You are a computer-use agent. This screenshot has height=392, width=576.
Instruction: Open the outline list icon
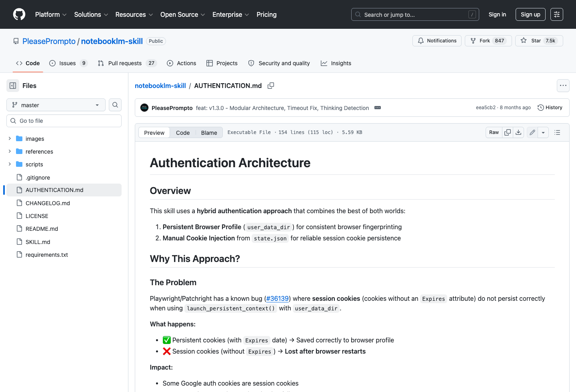coord(557,132)
